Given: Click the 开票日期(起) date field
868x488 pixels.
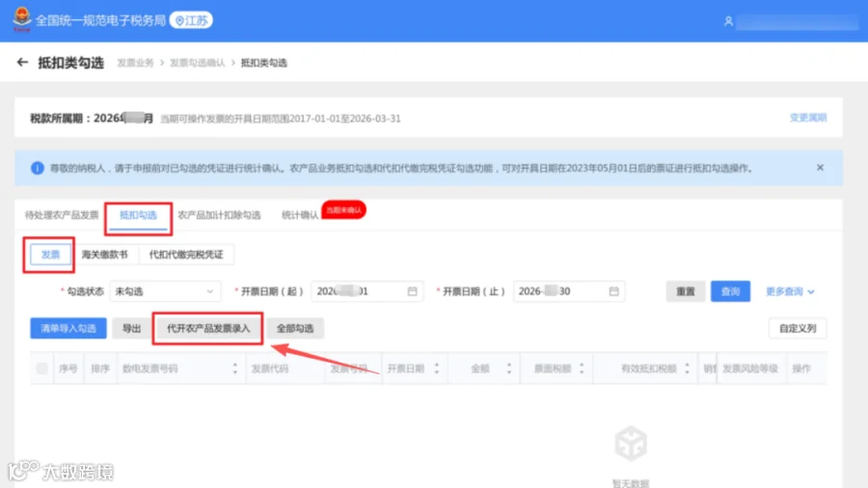Looking at the screenshot, I should (367, 291).
